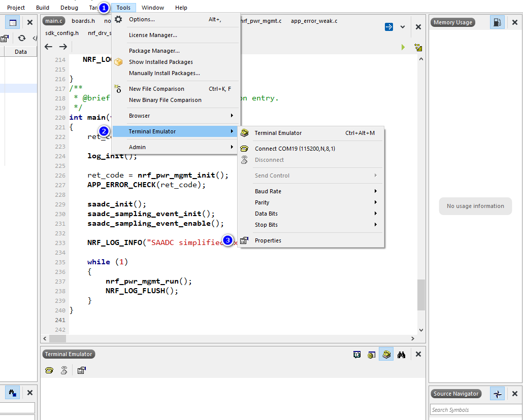Viewport: 523px width, 420px height.
Task: Navigate forward with editor right arrow
Action: coord(63,47)
